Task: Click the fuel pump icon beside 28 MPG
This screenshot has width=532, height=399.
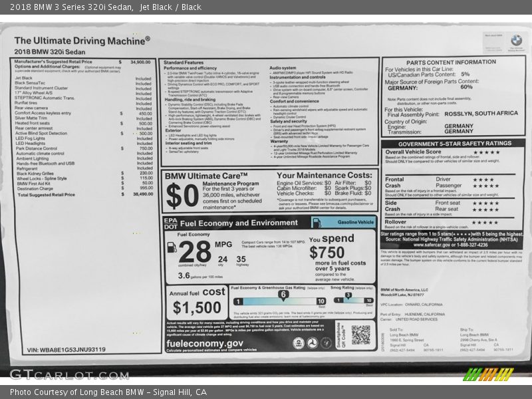Action: click(172, 247)
